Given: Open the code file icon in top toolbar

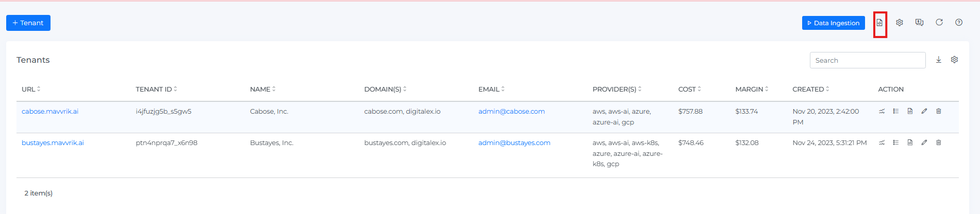Looking at the screenshot, I should pos(879,23).
